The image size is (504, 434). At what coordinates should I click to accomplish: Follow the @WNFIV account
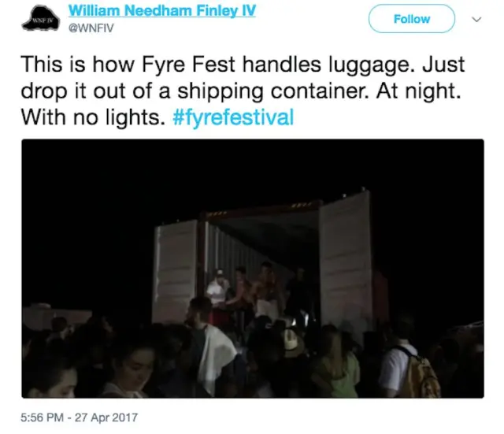pyautogui.click(x=411, y=19)
